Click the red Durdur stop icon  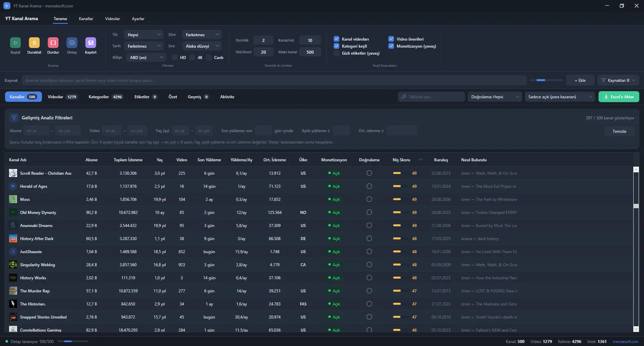(53, 43)
